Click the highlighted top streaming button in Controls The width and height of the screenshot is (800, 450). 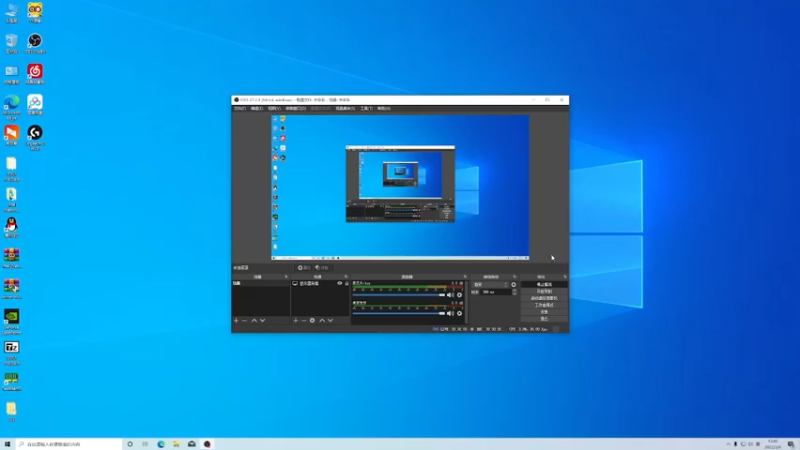[x=544, y=284]
